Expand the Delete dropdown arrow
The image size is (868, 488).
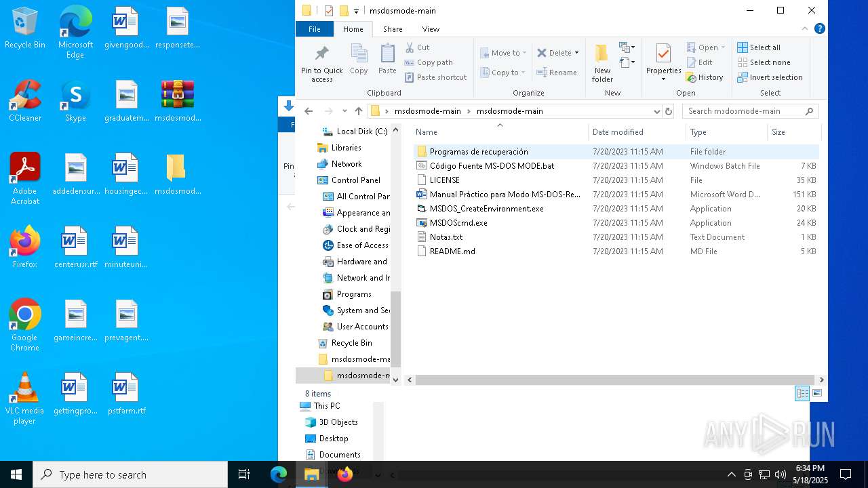point(576,53)
